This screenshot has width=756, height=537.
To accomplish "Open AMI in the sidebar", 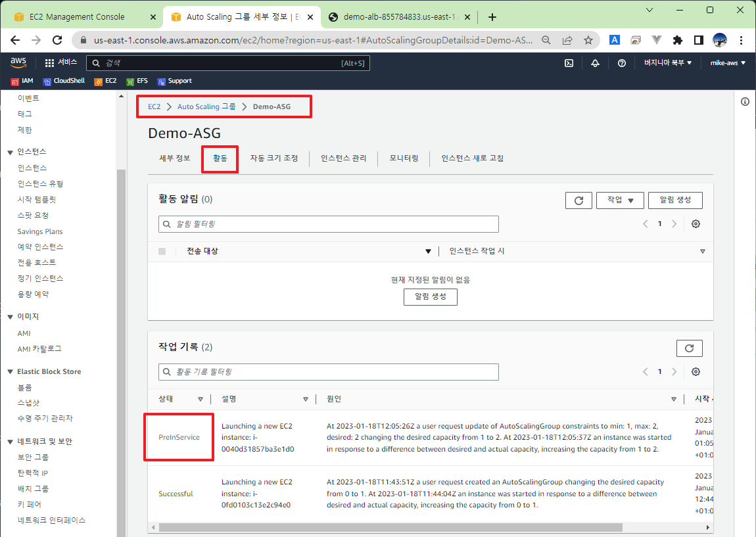I will pyautogui.click(x=24, y=333).
